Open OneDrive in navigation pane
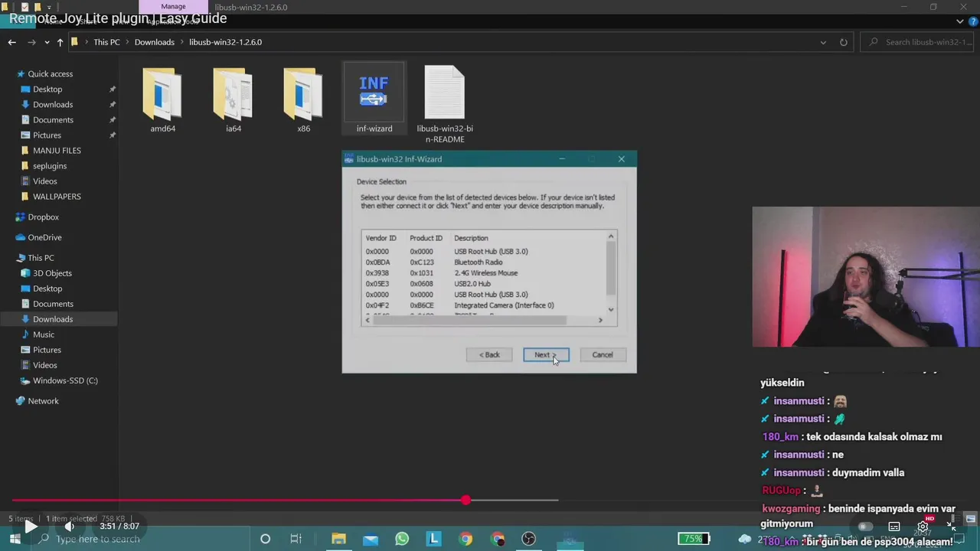This screenshot has width=980, height=551. pos(44,238)
